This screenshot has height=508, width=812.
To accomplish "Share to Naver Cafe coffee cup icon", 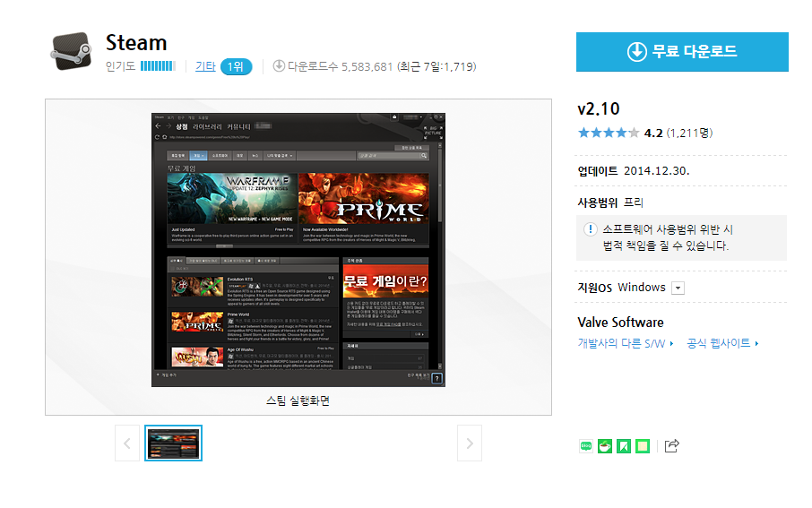I will pyautogui.click(x=605, y=446).
